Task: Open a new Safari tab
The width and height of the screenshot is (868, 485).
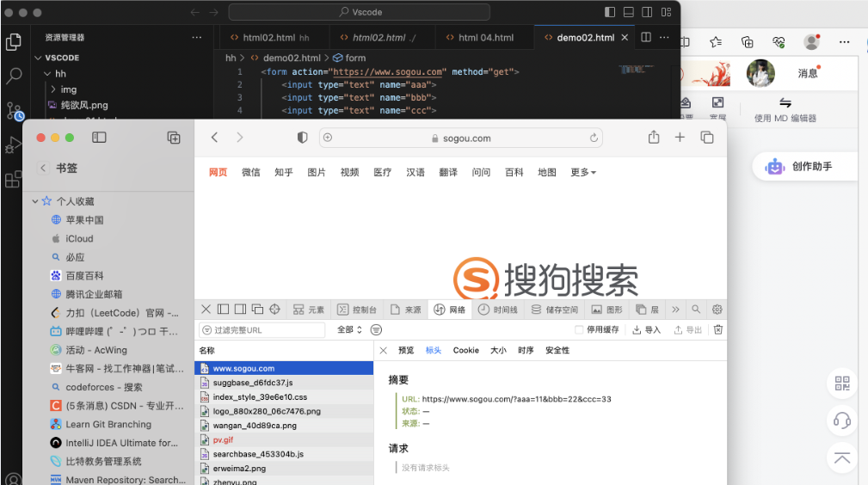Action: point(680,138)
